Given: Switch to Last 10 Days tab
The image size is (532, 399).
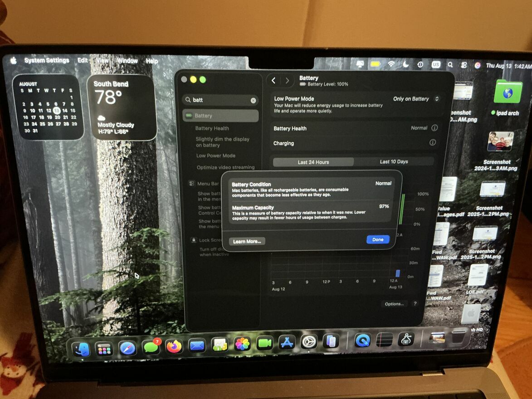Looking at the screenshot, I should (394, 162).
